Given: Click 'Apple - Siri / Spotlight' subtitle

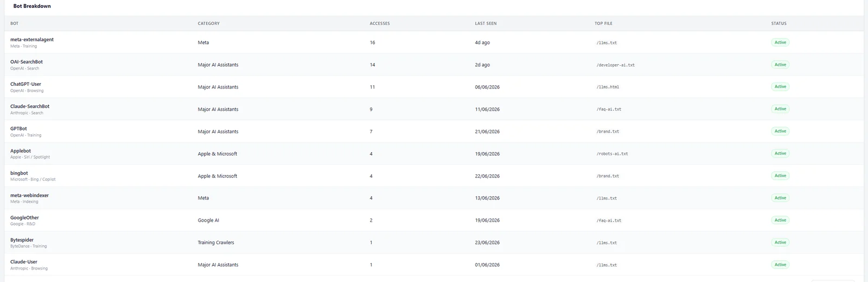Looking at the screenshot, I should tap(30, 157).
